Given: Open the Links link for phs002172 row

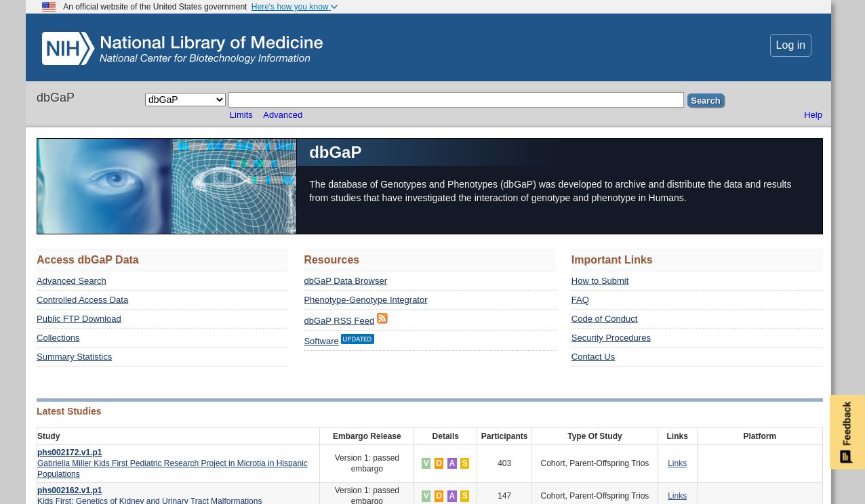Looking at the screenshot, I should (x=677, y=463).
